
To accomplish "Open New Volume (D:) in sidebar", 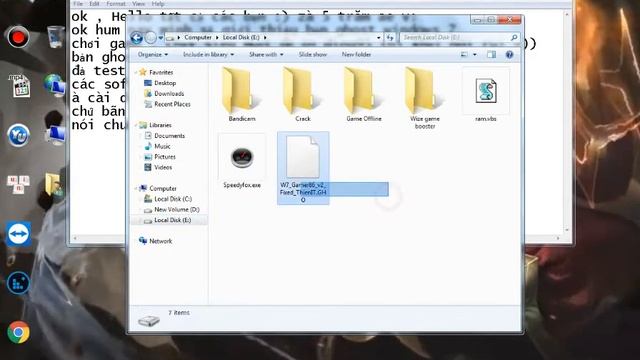I will 177,209.
